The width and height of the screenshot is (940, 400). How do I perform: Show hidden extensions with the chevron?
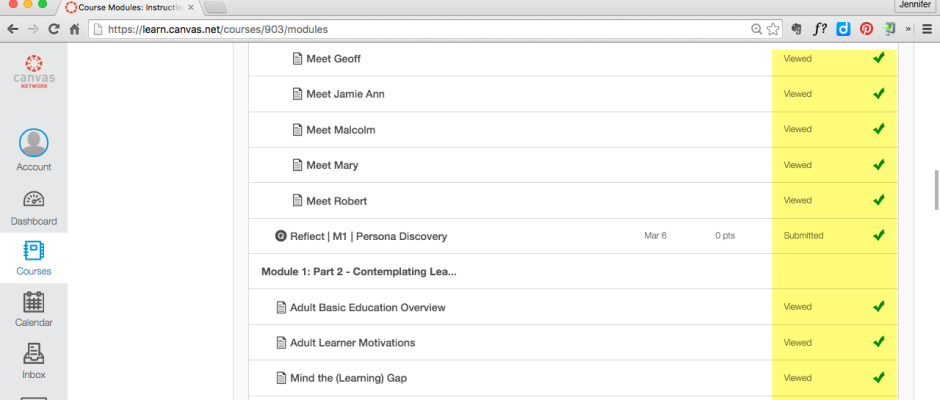click(x=908, y=30)
